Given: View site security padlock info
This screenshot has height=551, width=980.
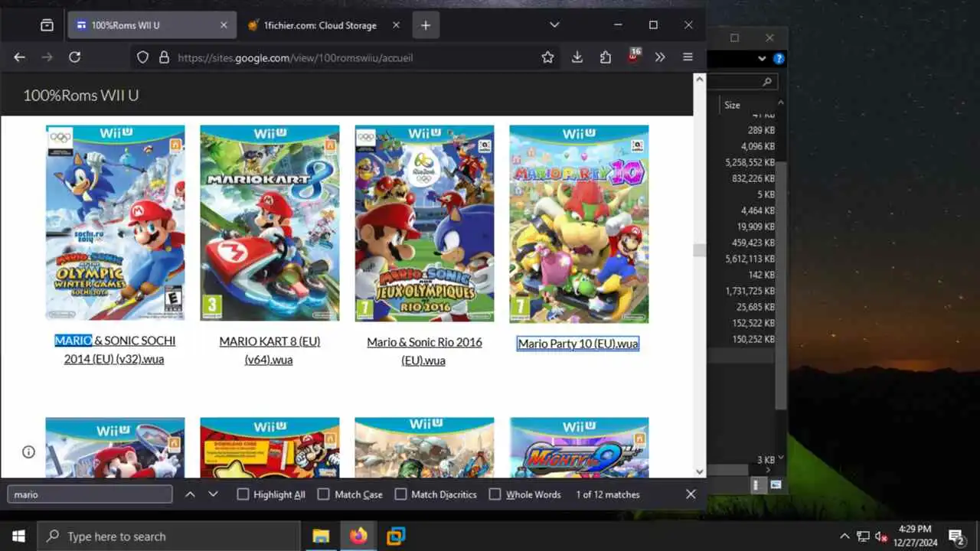Looking at the screenshot, I should (x=163, y=57).
